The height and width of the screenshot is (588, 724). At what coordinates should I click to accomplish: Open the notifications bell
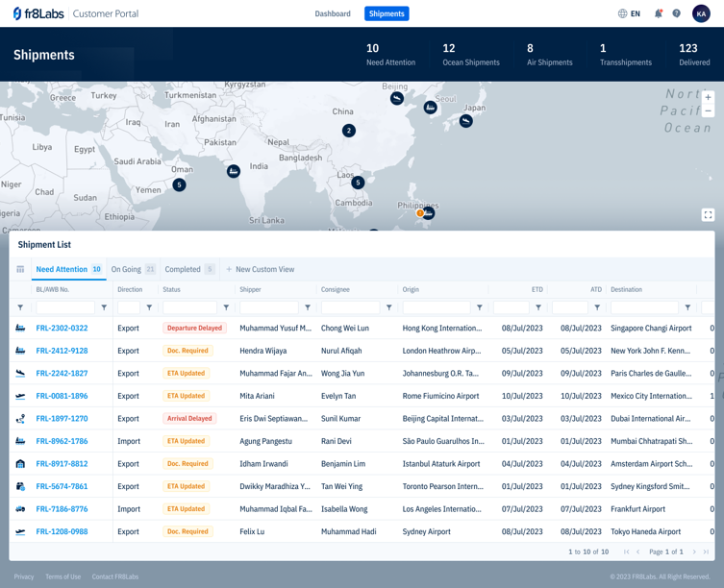pos(658,13)
